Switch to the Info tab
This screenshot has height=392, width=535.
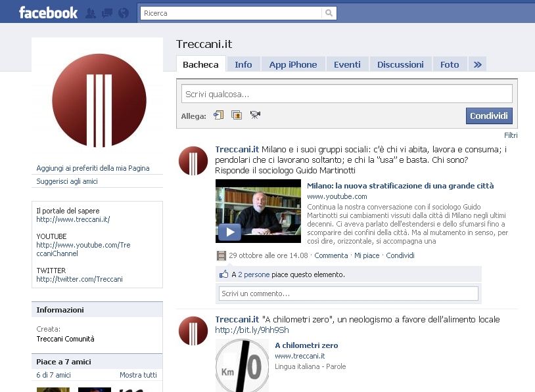pos(243,64)
